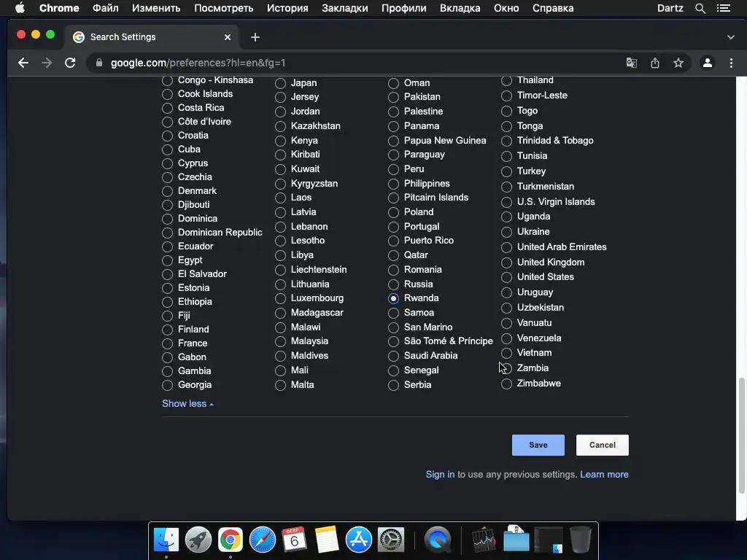This screenshot has width=747, height=560.
Task: Click the Learn more link
Action: (604, 474)
